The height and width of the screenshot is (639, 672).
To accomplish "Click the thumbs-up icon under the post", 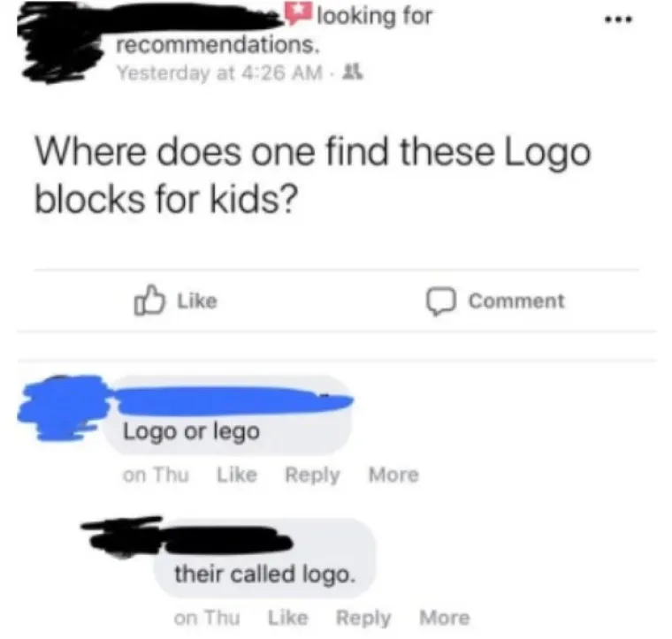I will point(149,300).
